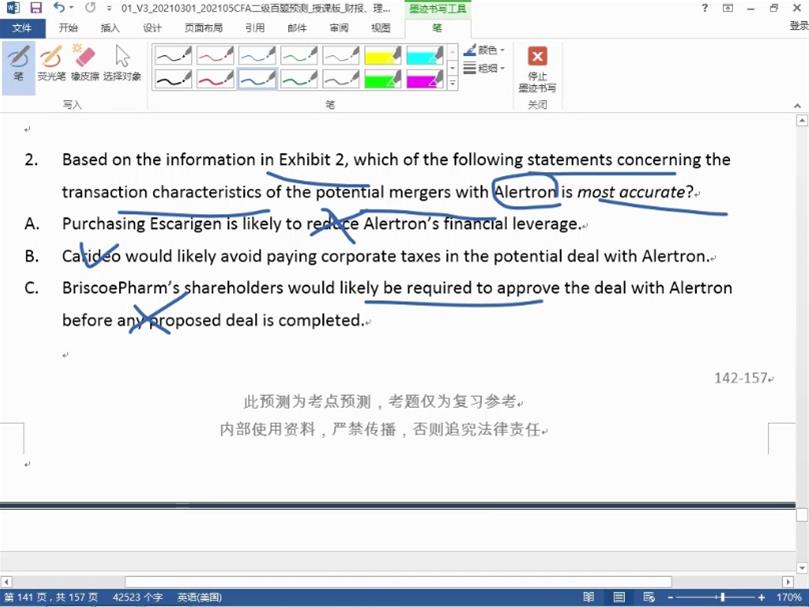Switch to the 插入 insert tab
809x607 pixels.
(110, 28)
